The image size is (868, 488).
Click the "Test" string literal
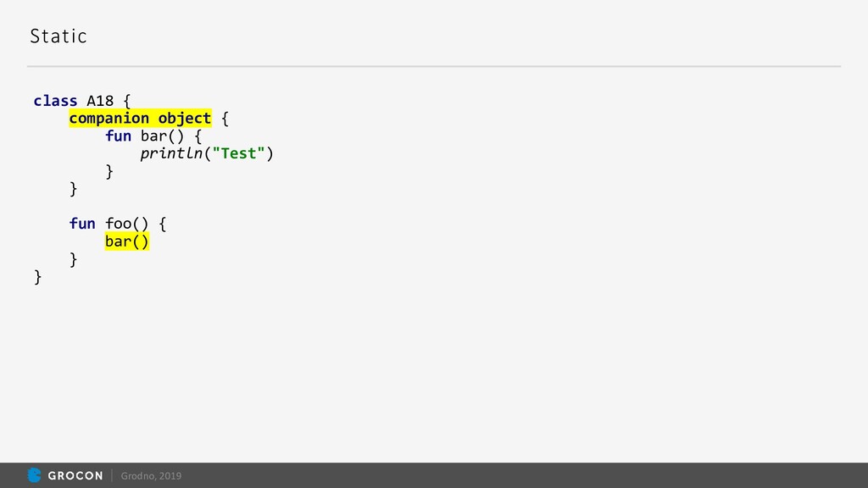point(238,153)
